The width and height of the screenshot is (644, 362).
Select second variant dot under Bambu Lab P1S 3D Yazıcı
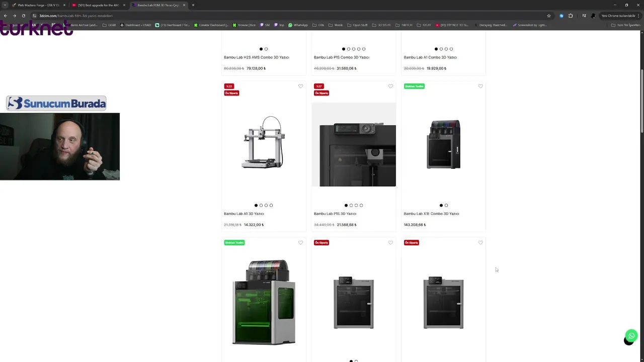pos(351,205)
